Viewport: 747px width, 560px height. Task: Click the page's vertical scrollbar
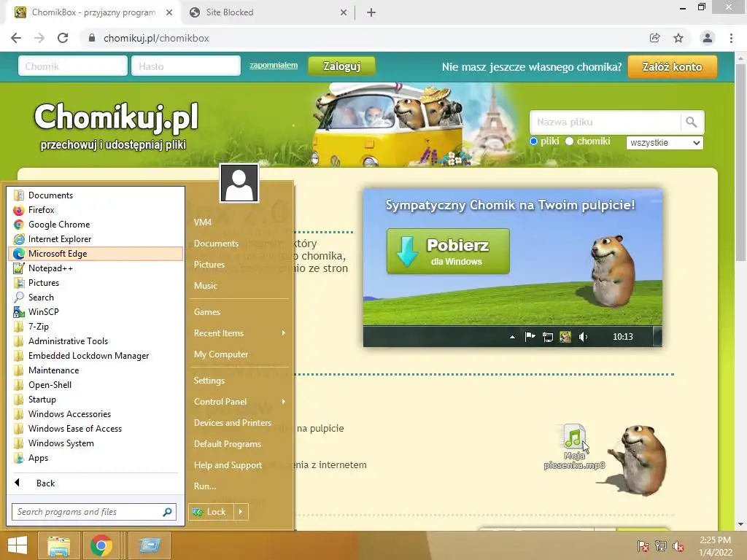click(740, 162)
